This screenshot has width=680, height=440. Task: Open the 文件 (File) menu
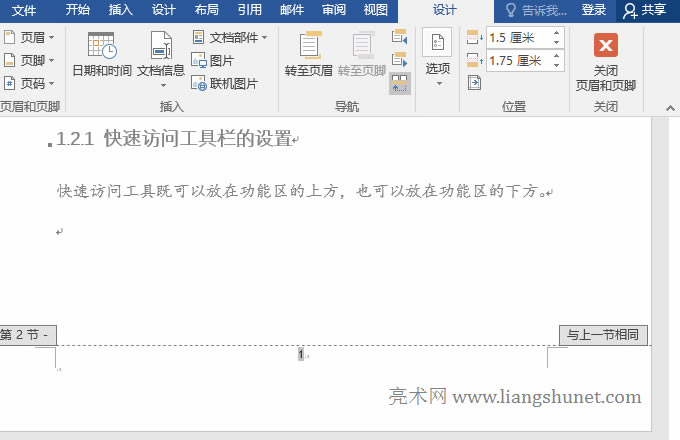point(24,10)
